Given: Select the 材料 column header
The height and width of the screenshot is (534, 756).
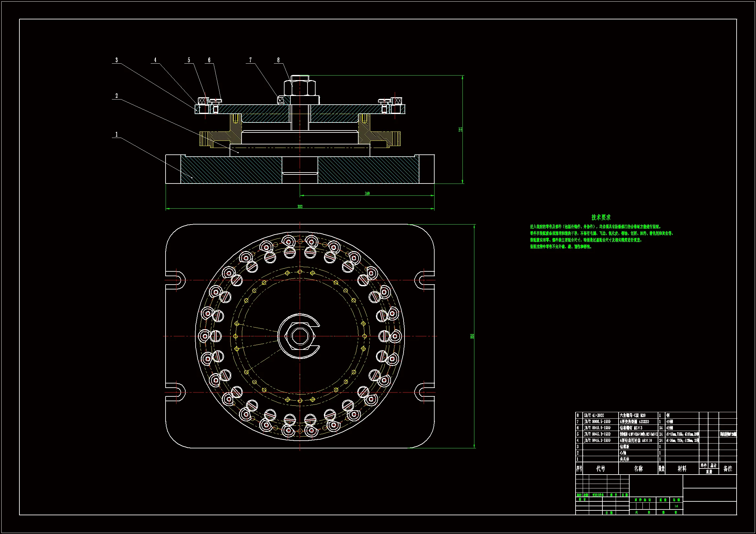Looking at the screenshot, I should pos(682,468).
